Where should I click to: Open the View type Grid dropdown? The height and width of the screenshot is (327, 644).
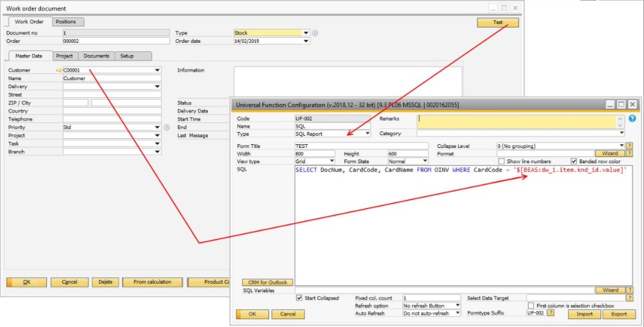tap(331, 161)
